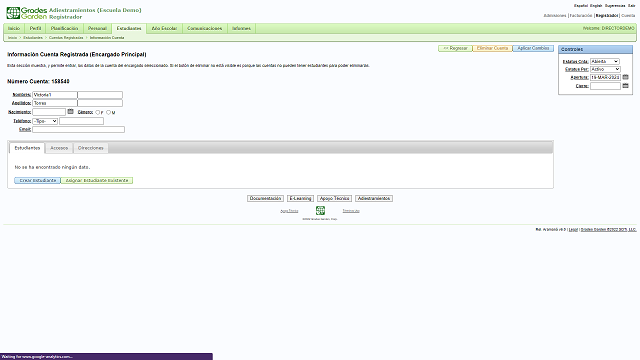Open the Estudiantes main menu tab
This screenshot has width=640, height=360.
(x=129, y=29)
